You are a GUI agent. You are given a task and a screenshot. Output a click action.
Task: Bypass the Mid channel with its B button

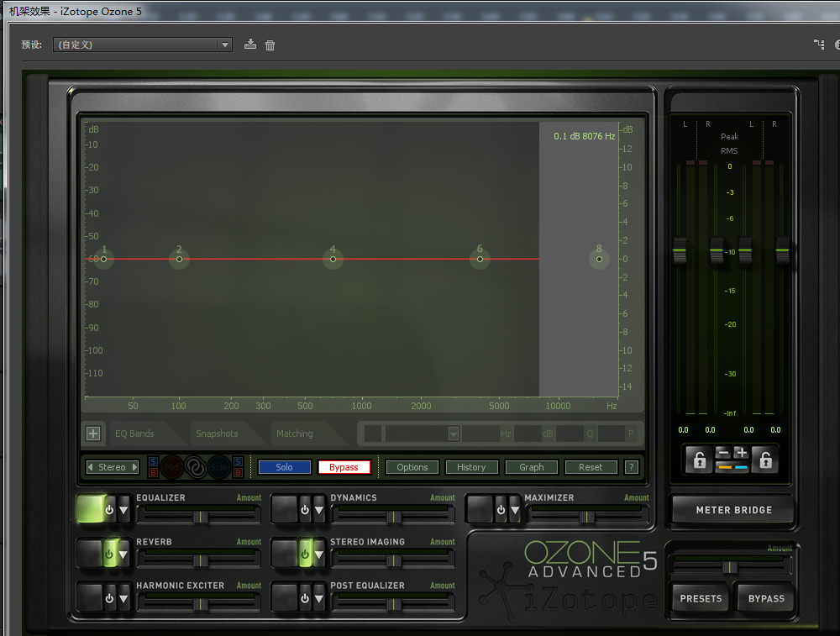click(x=153, y=472)
